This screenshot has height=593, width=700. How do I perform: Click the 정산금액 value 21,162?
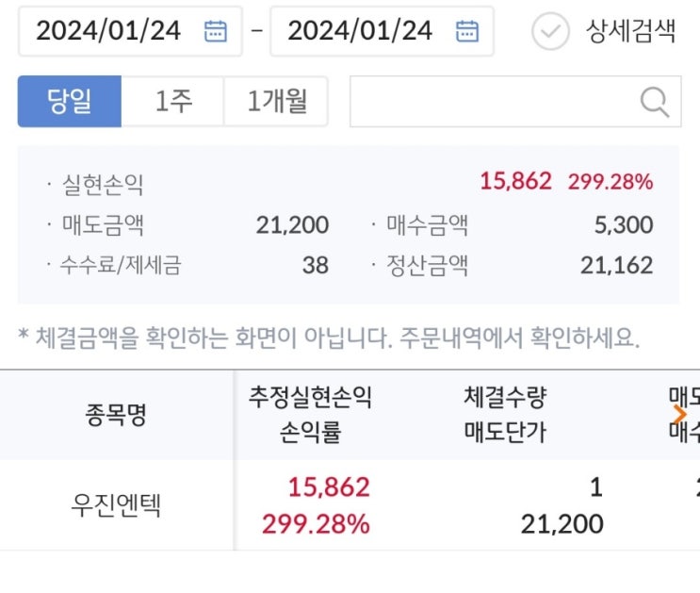pyautogui.click(x=616, y=266)
